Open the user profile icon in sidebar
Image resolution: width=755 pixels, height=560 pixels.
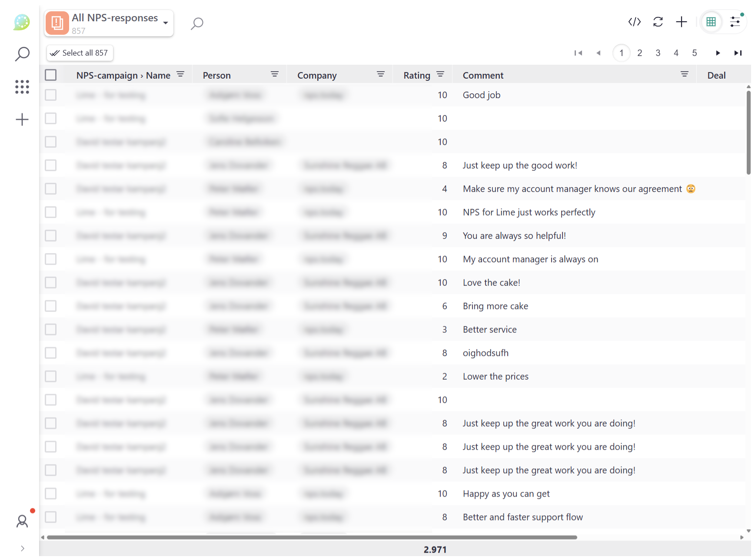22,521
